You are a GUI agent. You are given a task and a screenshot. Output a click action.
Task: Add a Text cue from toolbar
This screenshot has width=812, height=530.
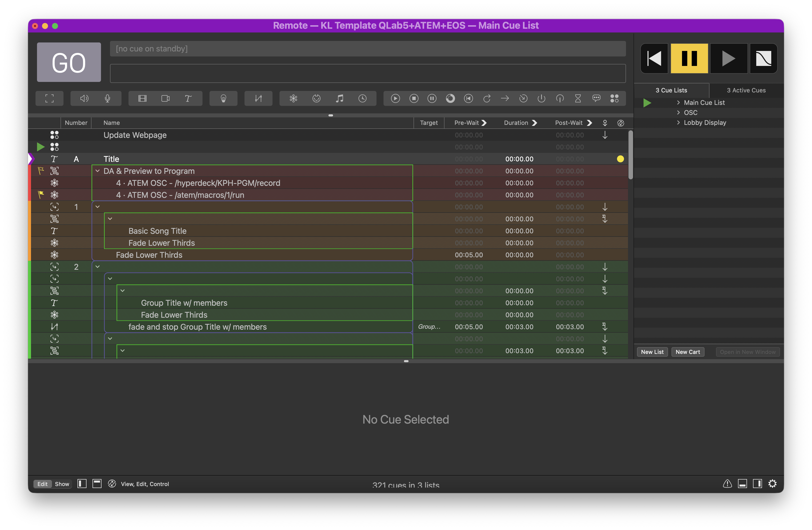[x=188, y=98]
